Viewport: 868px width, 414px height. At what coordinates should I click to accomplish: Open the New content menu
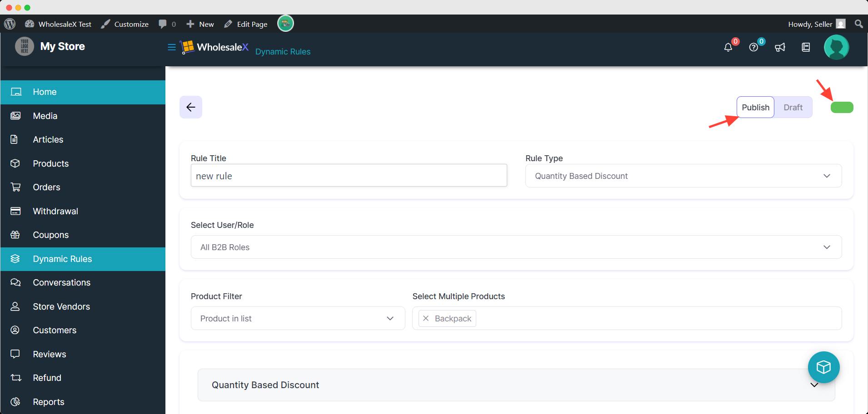tap(200, 24)
